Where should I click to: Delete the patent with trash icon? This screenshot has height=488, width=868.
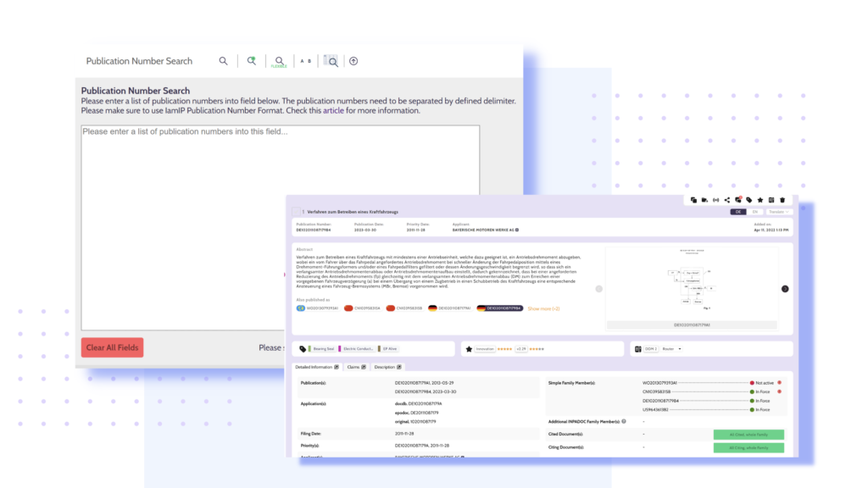pos(782,200)
